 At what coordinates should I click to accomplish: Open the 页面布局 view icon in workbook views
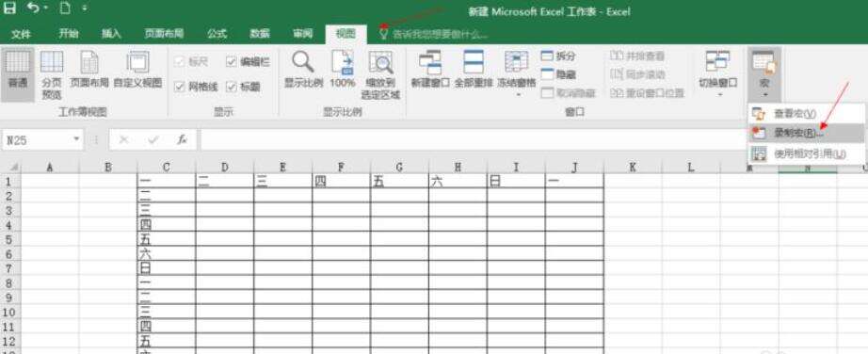click(x=89, y=71)
